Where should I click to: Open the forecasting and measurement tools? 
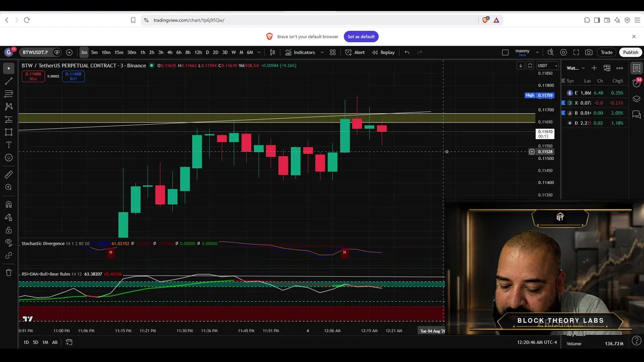9,120
